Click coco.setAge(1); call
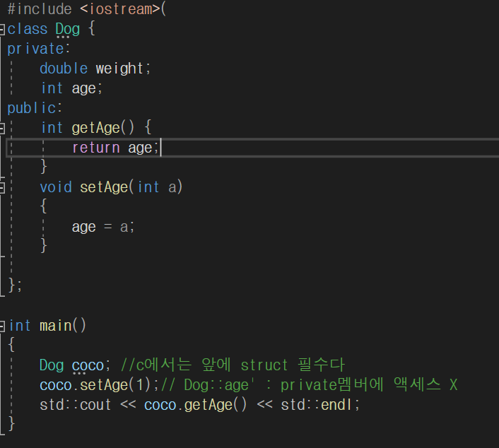The width and height of the screenshot is (499, 448). coord(99,385)
